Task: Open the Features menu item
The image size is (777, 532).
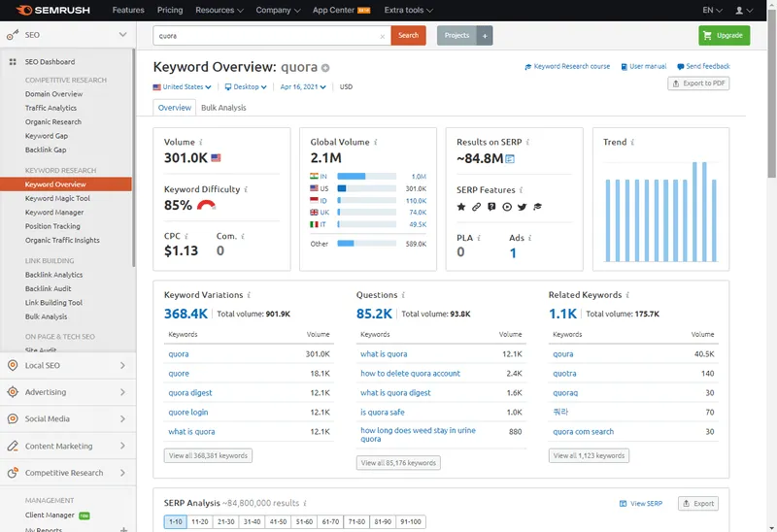Action: 128,10
